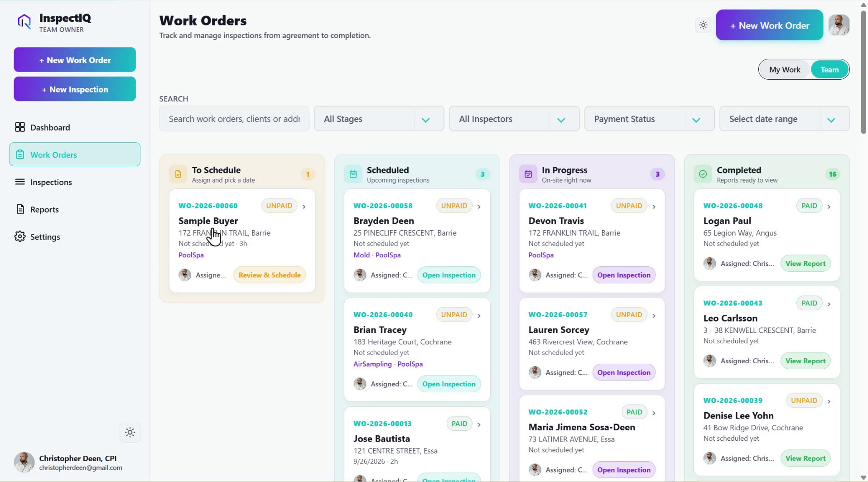868x482 pixels.
Task: Click UNPAID badge on WO-2026-00040
Action: 454,315
